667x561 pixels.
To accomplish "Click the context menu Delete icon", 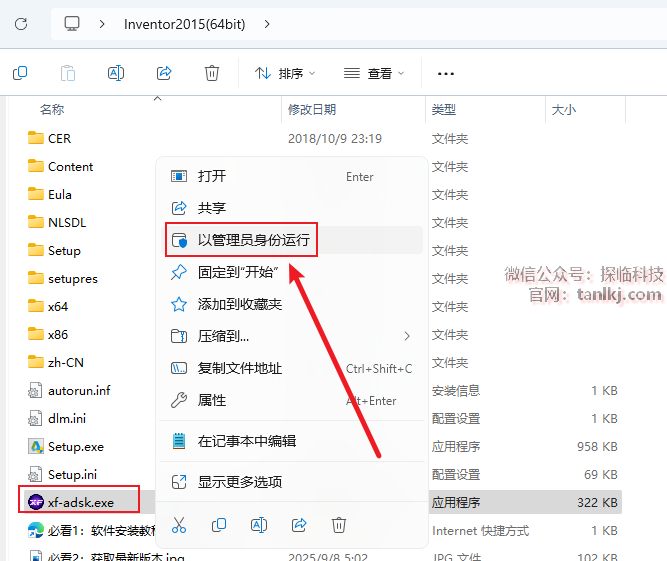I will pyautogui.click(x=339, y=525).
